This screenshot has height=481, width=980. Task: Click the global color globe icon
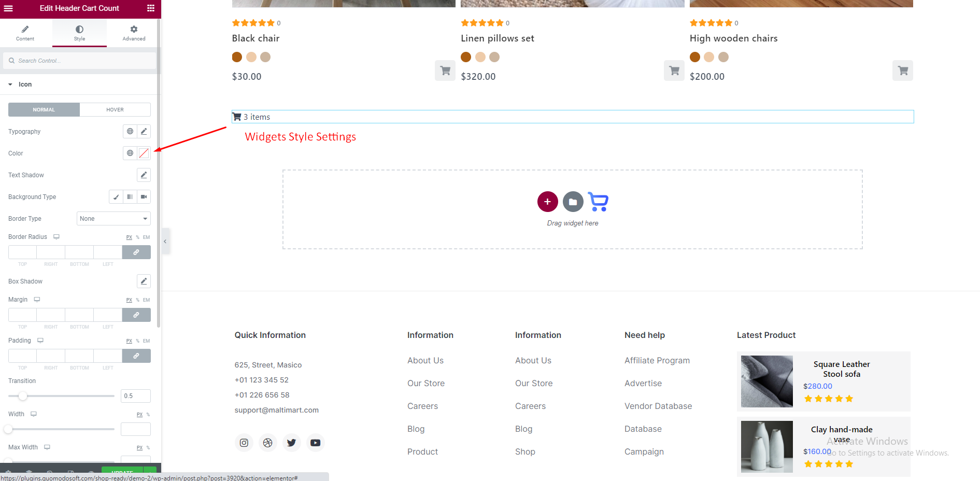pyautogui.click(x=130, y=153)
